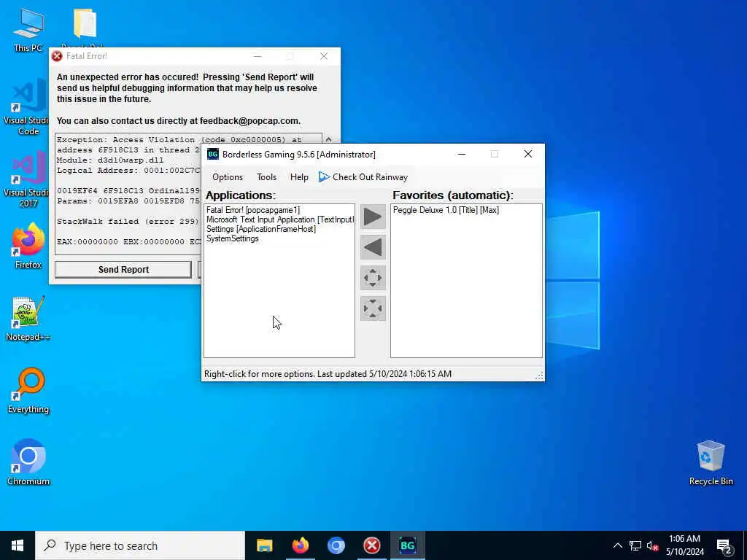Switch to Chromium on the taskbar
This screenshot has width=747, height=560.
336,545
